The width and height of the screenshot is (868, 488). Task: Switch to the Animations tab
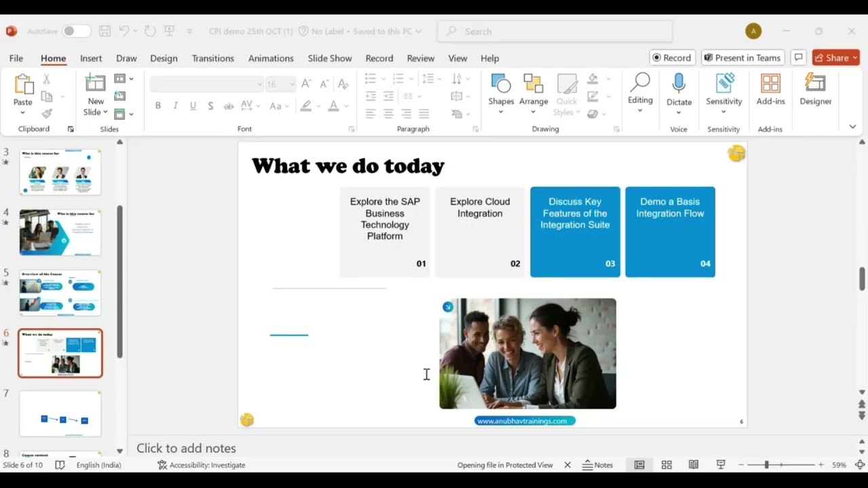coord(271,58)
